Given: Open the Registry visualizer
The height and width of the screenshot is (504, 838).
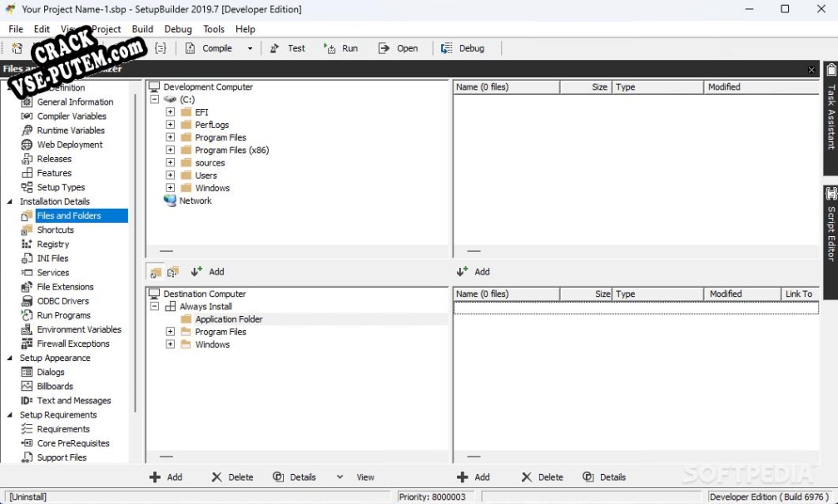Looking at the screenshot, I should click(x=53, y=244).
